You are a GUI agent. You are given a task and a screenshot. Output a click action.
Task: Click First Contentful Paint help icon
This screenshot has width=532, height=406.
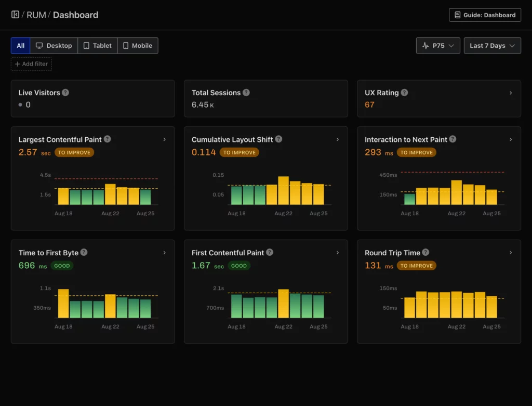pyautogui.click(x=270, y=252)
